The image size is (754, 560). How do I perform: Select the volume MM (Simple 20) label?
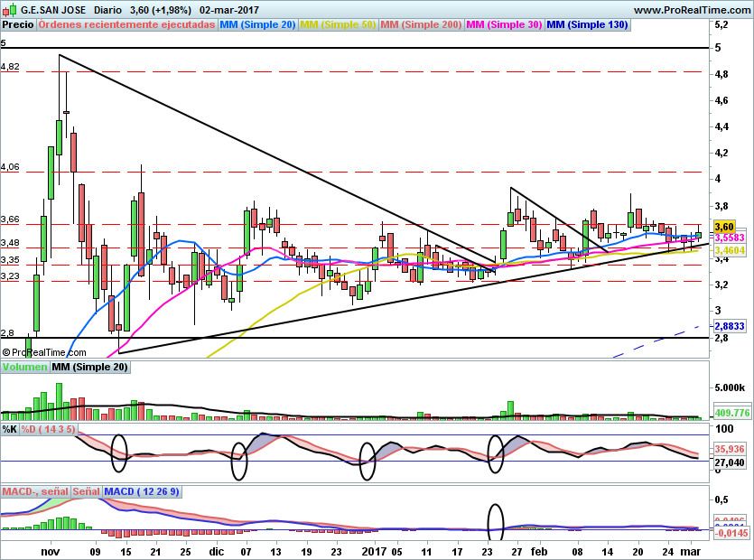coord(90,367)
